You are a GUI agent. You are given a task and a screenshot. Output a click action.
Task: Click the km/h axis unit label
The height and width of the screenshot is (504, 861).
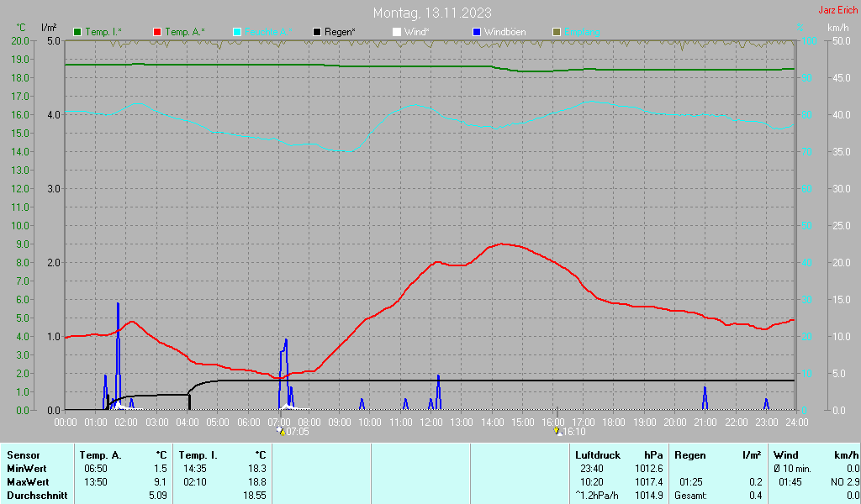point(838,28)
